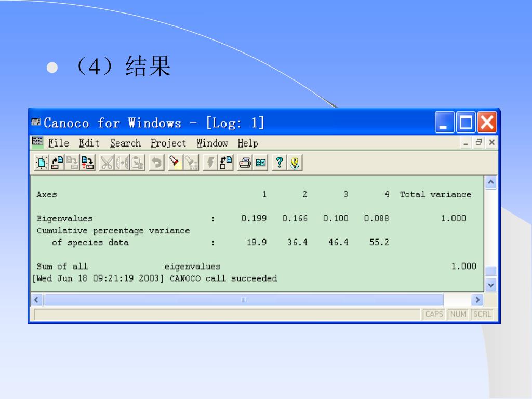Minimize the inner Log document window
This screenshot has height=399, width=532.
465,143
